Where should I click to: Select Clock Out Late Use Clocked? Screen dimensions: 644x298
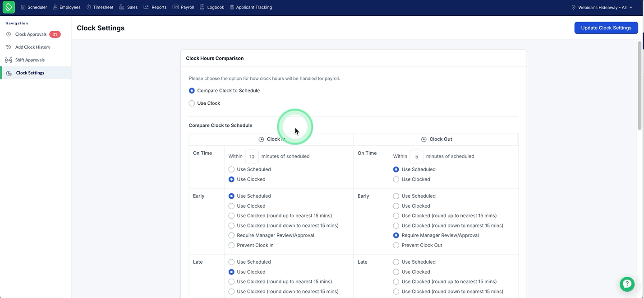(x=396, y=272)
